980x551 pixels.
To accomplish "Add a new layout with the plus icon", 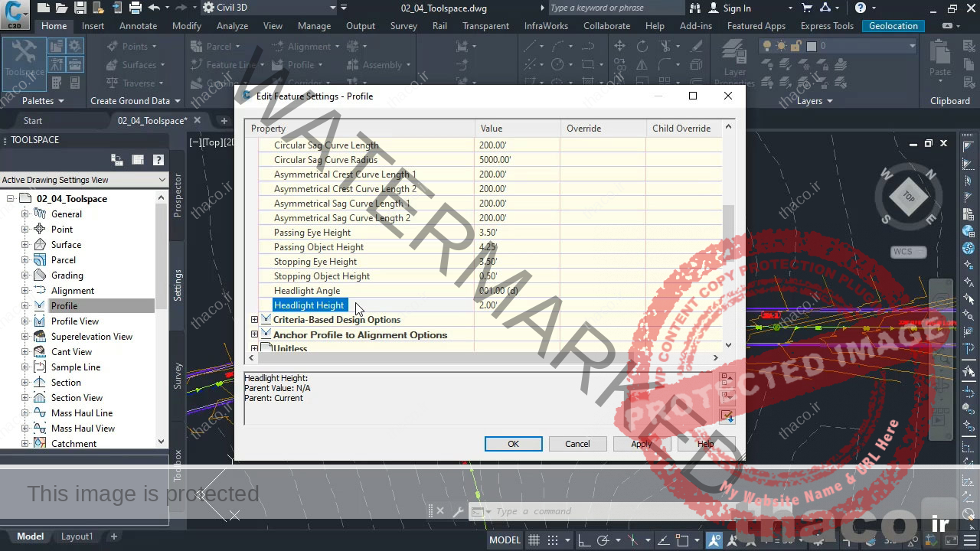I will [113, 536].
